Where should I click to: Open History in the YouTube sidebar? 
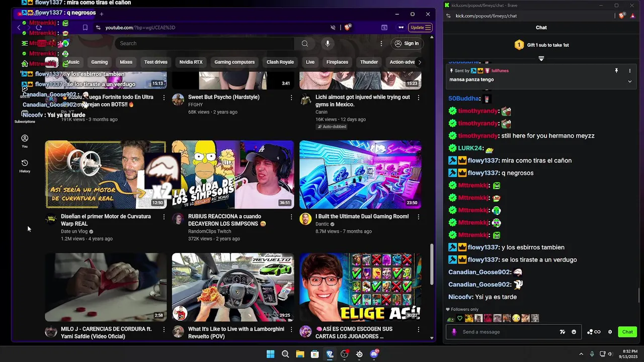pyautogui.click(x=25, y=166)
